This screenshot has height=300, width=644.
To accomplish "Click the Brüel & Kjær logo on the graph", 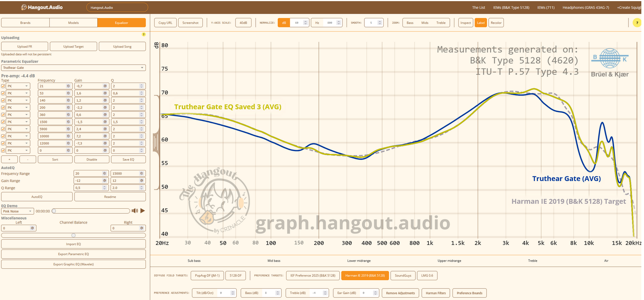I will pyautogui.click(x=609, y=63).
